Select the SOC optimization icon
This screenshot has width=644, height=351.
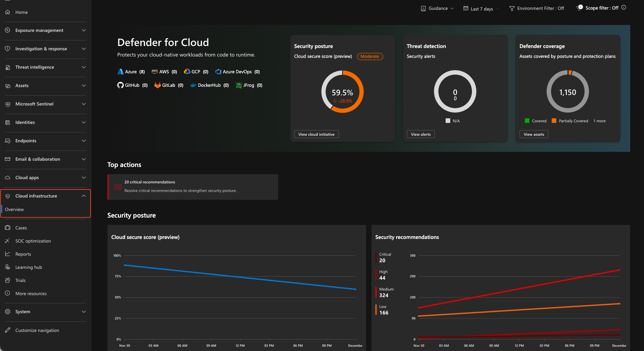(x=7, y=241)
